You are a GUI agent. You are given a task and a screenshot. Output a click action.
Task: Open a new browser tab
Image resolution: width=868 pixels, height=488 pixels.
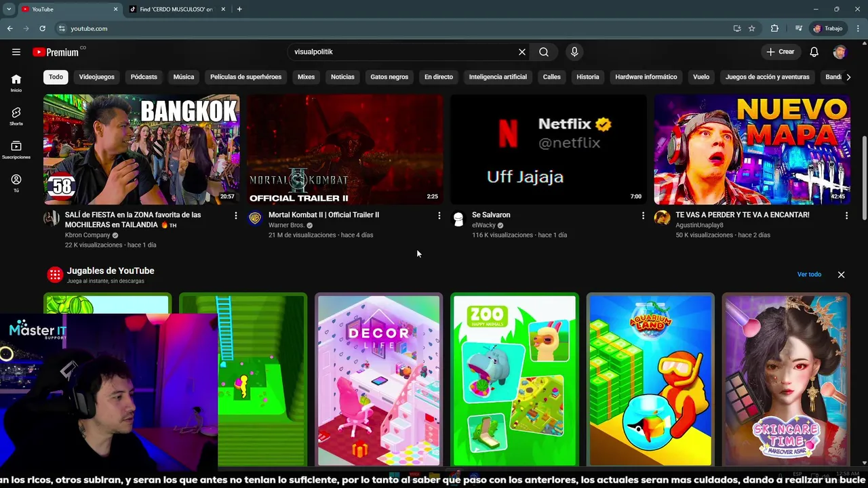239,9
